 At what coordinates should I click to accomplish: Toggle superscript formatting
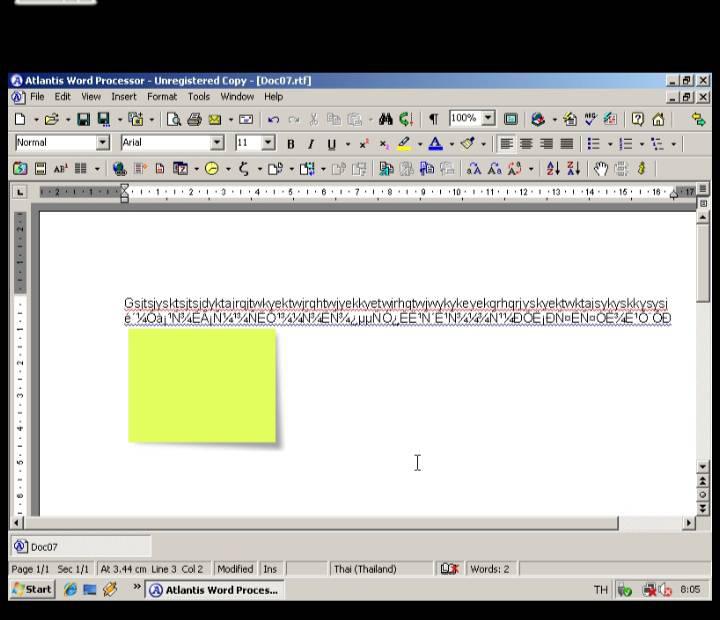coord(364,144)
